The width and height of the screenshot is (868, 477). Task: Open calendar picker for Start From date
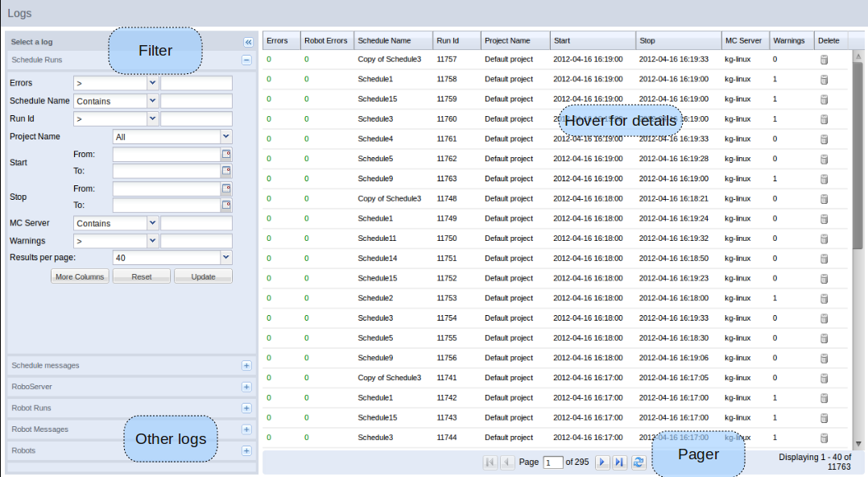(226, 154)
